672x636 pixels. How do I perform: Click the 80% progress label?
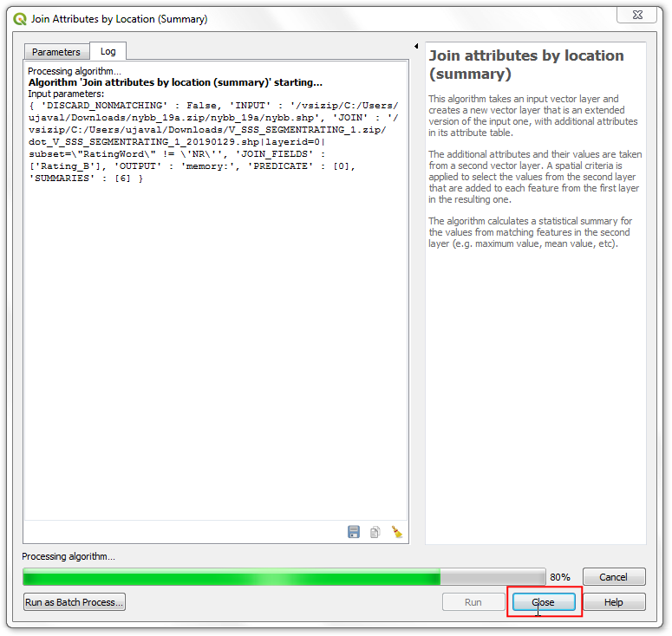(x=560, y=577)
